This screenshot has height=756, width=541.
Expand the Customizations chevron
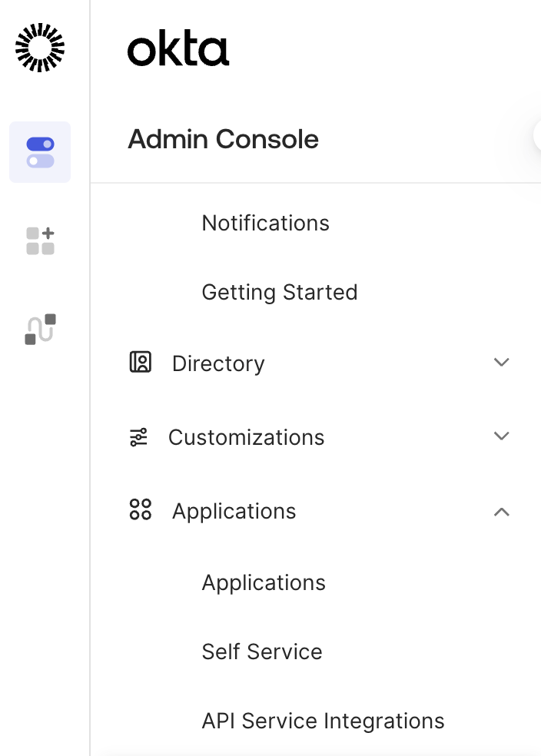(502, 436)
